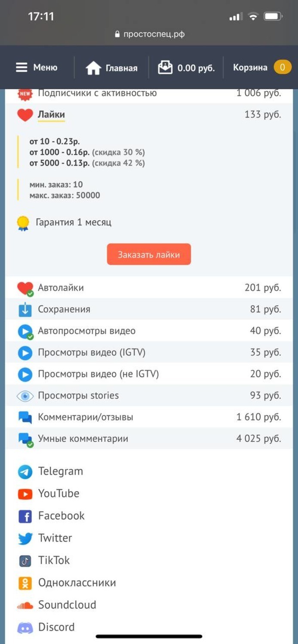This screenshot has height=644, width=298.
Task: Click the TikTok icon
Action: click(x=25, y=561)
